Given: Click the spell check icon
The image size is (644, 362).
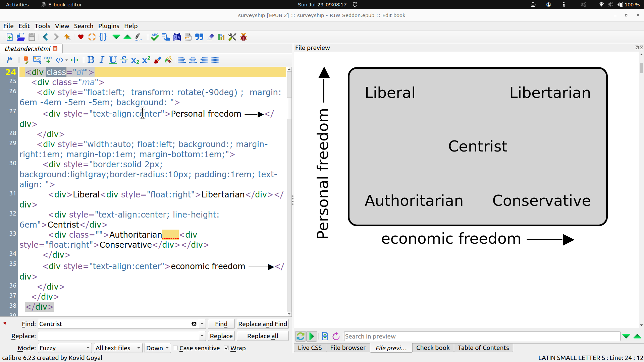Looking at the screenshot, I should point(155,37).
